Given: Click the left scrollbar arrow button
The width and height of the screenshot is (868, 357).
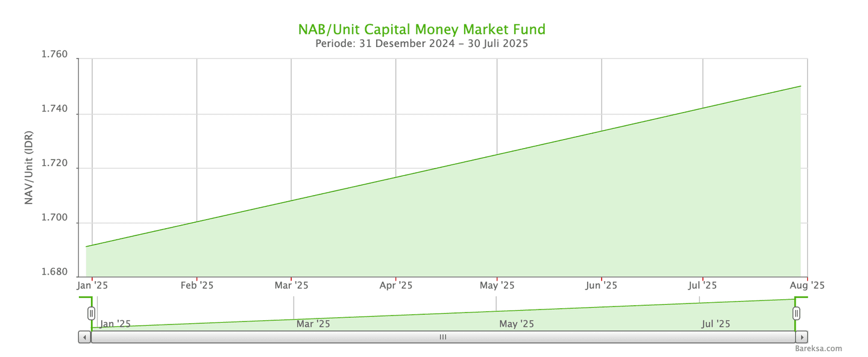Looking at the screenshot, I should pyautogui.click(x=84, y=337).
